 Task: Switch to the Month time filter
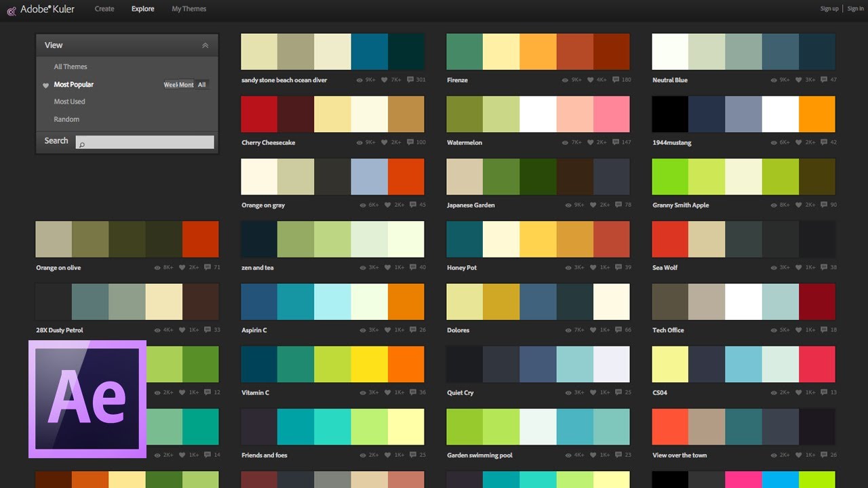coord(186,85)
